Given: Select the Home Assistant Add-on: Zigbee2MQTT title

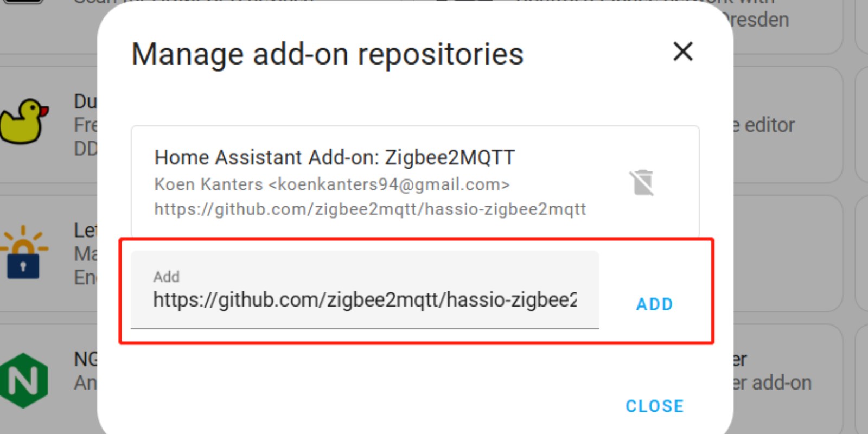Looking at the screenshot, I should click(334, 157).
